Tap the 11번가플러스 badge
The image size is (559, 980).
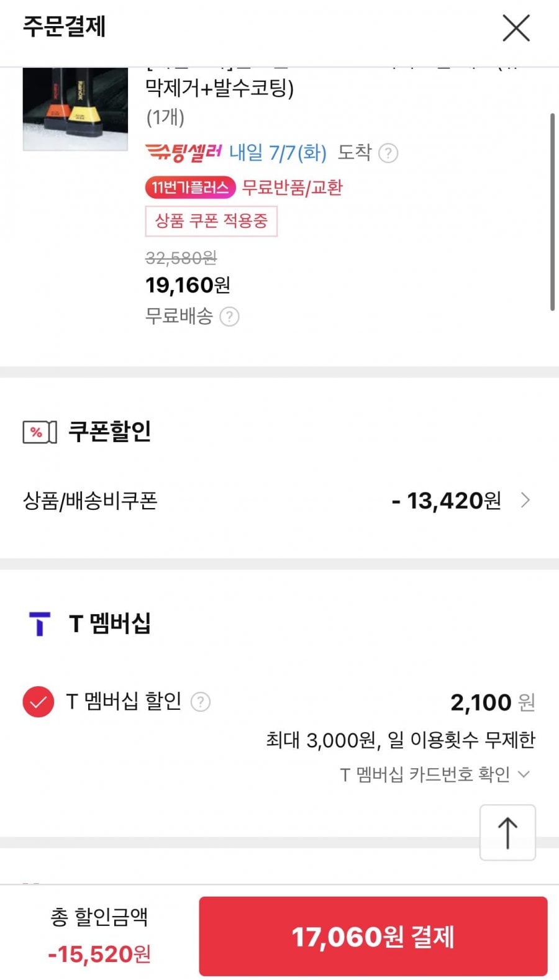click(x=190, y=188)
